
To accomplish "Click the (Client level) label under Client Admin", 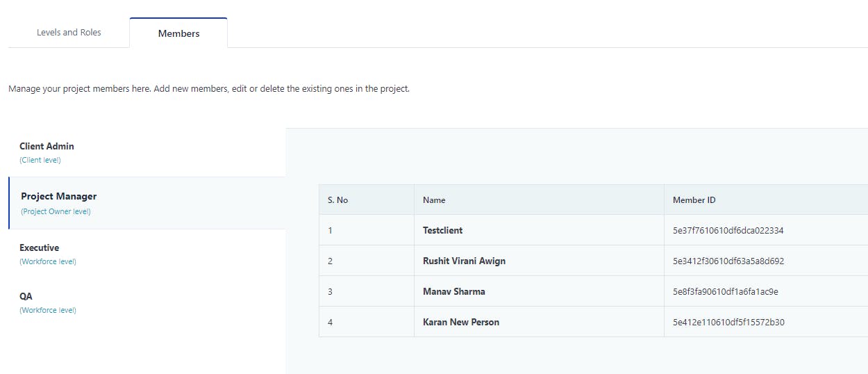I will [40, 160].
